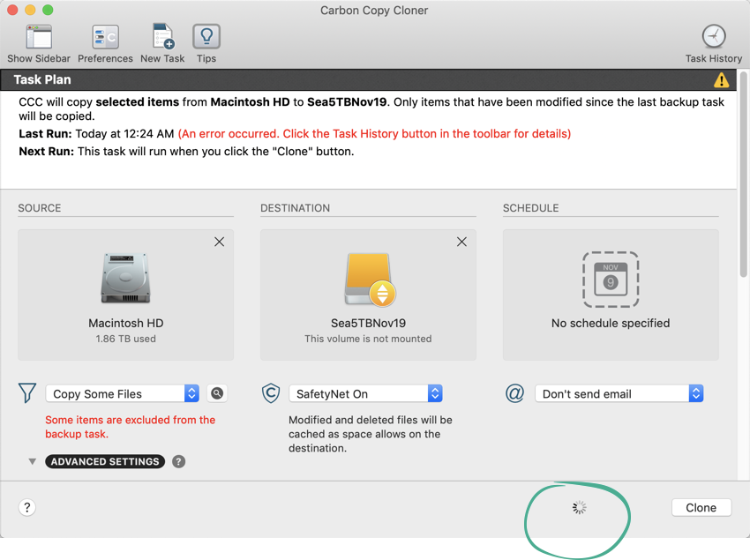Clear the Macintosh HD source selection
Image resolution: width=750 pixels, height=560 pixels.
click(219, 242)
